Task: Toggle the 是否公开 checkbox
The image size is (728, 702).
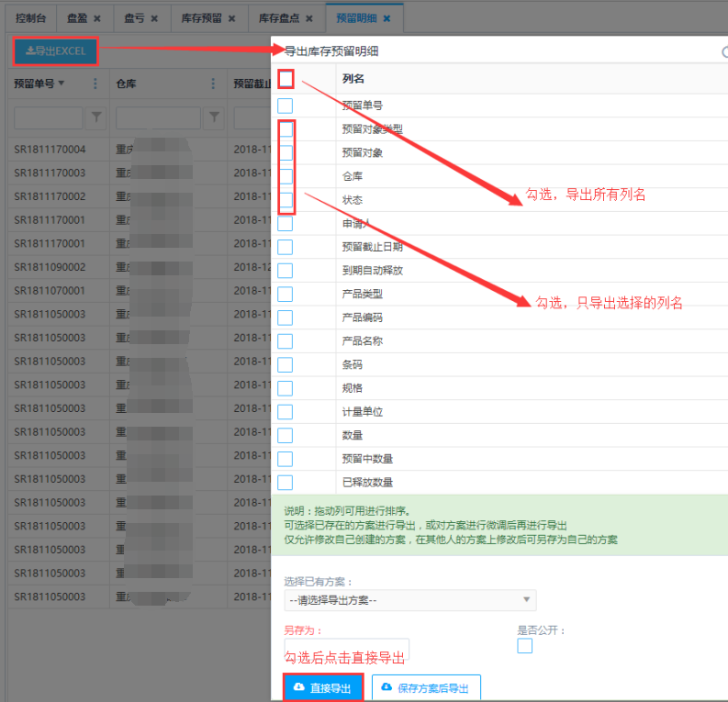Action: click(524, 646)
